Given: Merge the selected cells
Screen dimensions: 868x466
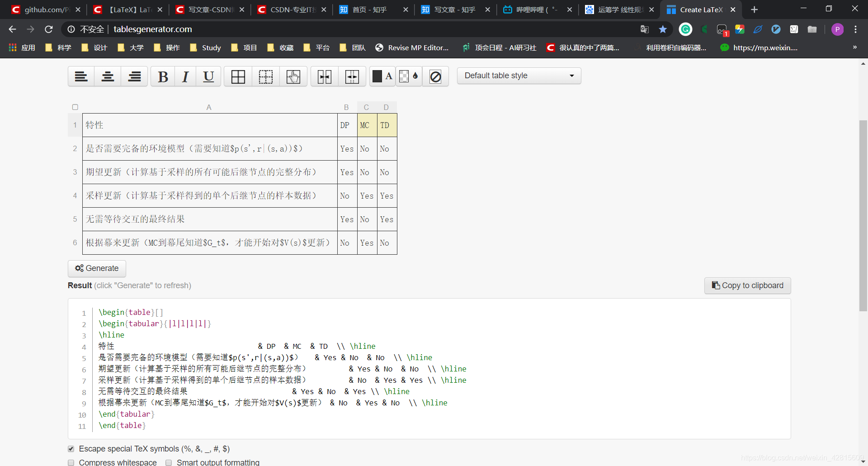Looking at the screenshot, I should click(x=325, y=76).
